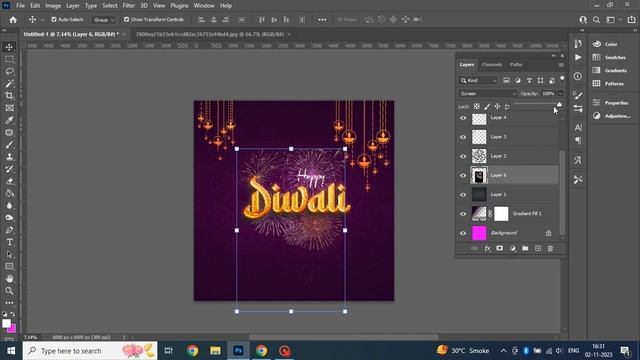Create a new layer icon
Viewport: 640px width, 360px height.
pyautogui.click(x=538, y=249)
